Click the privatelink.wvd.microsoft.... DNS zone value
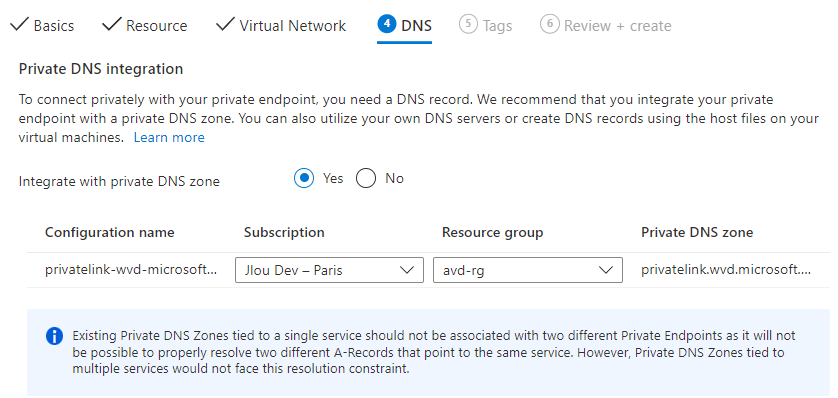This screenshot has width=838, height=398. (x=726, y=270)
